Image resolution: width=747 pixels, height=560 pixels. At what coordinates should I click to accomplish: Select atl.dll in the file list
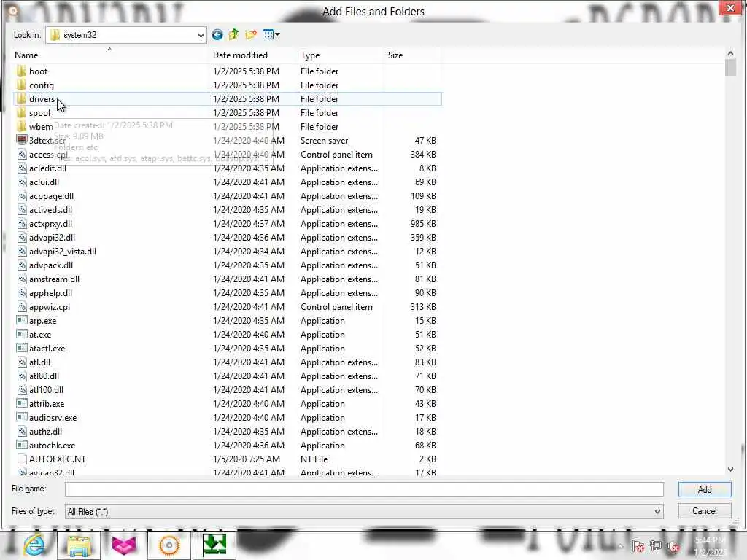pyautogui.click(x=39, y=362)
